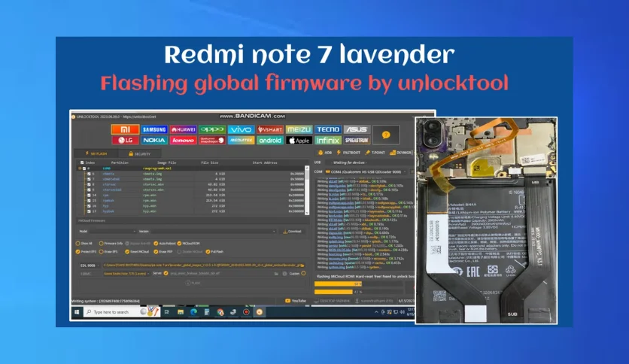This screenshot has height=364, width=629.
Task: Click the Download firmware button
Action: coord(293,232)
